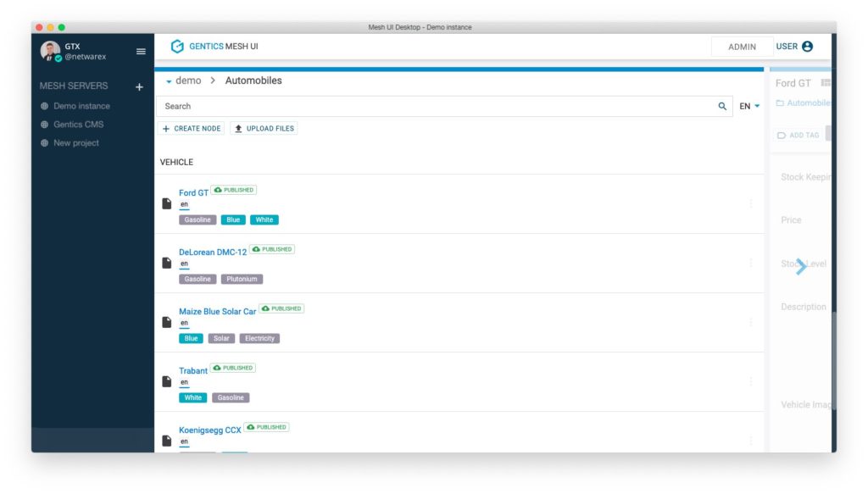Click the PUBLISHED badge on Koenigsegg CCX
The image size is (868, 494).
266,426
